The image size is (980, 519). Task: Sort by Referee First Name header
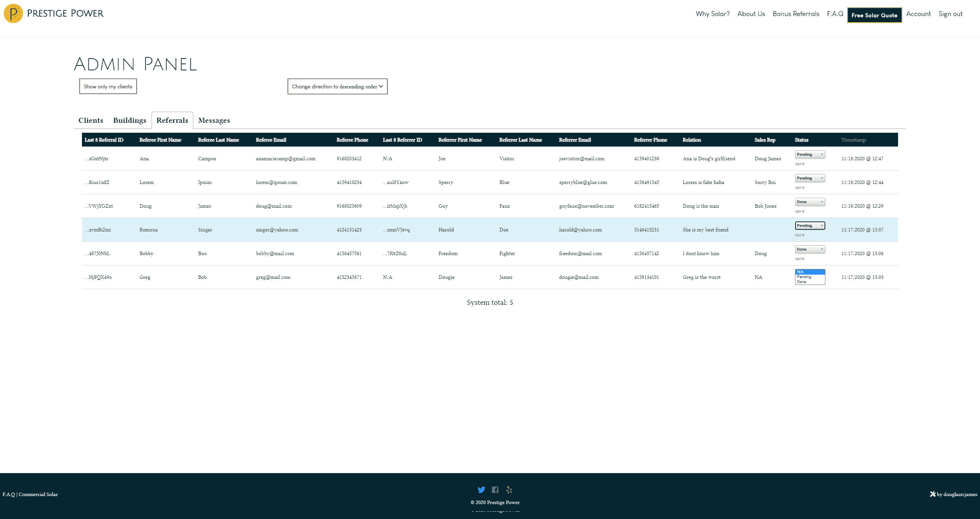click(160, 140)
